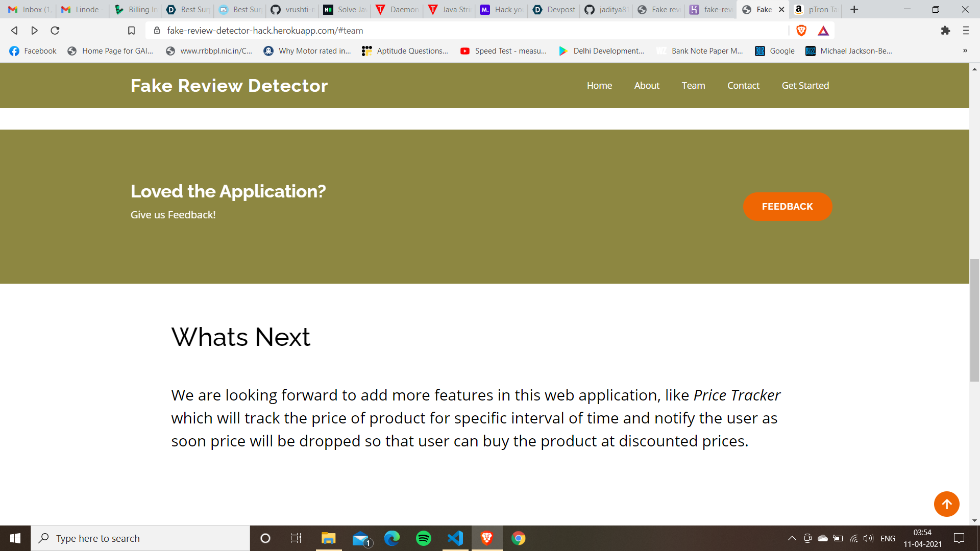Open Spotify from the taskbar
The height and width of the screenshot is (551, 980).
423,538
